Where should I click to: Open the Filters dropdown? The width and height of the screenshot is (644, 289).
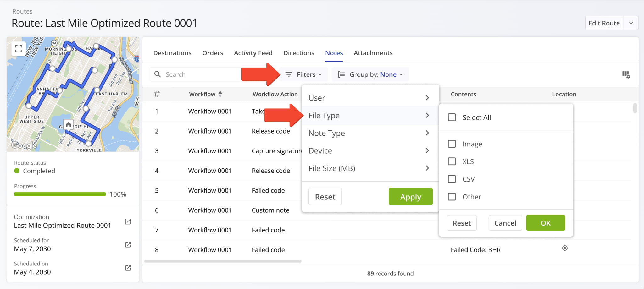(303, 74)
